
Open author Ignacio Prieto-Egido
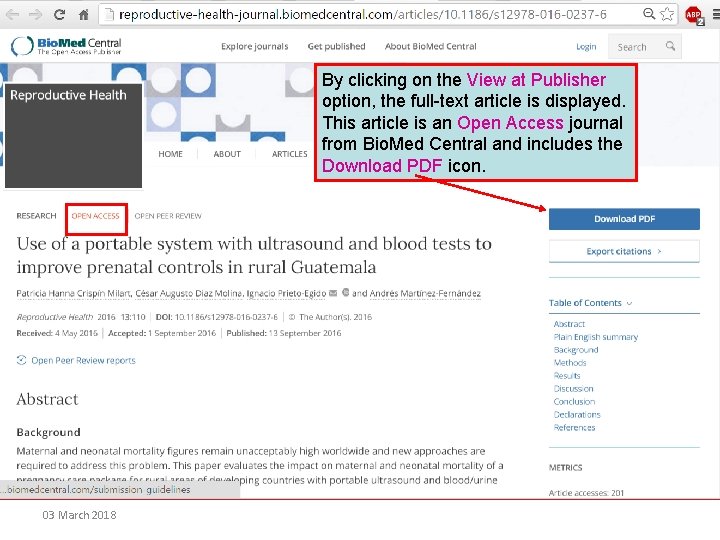[x=286, y=293]
